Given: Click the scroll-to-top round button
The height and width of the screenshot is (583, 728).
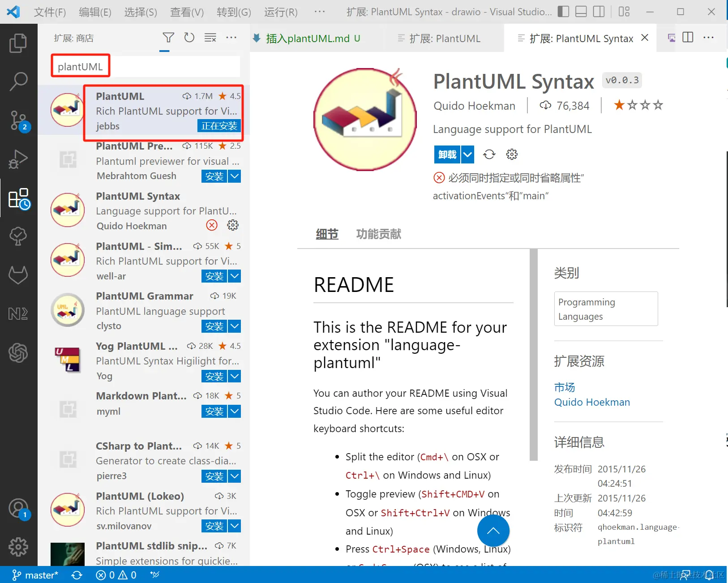Looking at the screenshot, I should [x=493, y=531].
